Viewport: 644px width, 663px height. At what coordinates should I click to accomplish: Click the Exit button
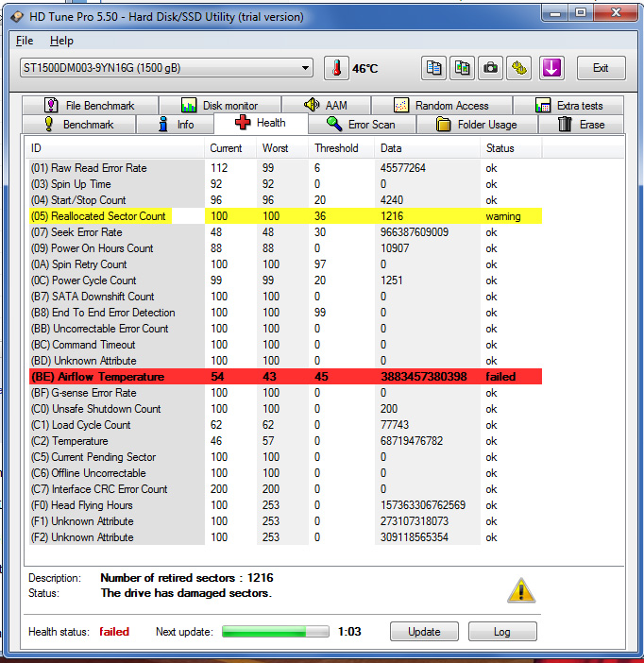tap(601, 68)
